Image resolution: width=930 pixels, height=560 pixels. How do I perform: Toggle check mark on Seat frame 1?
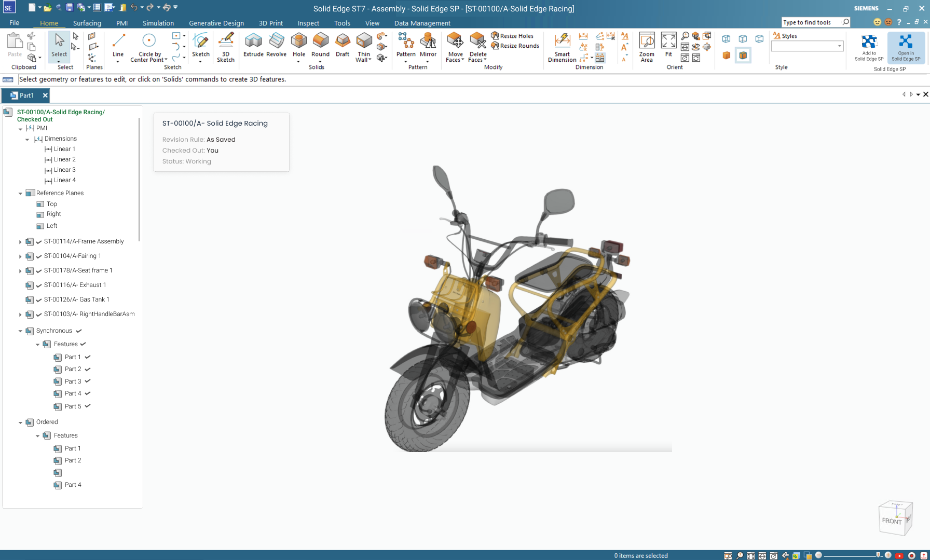coord(39,271)
